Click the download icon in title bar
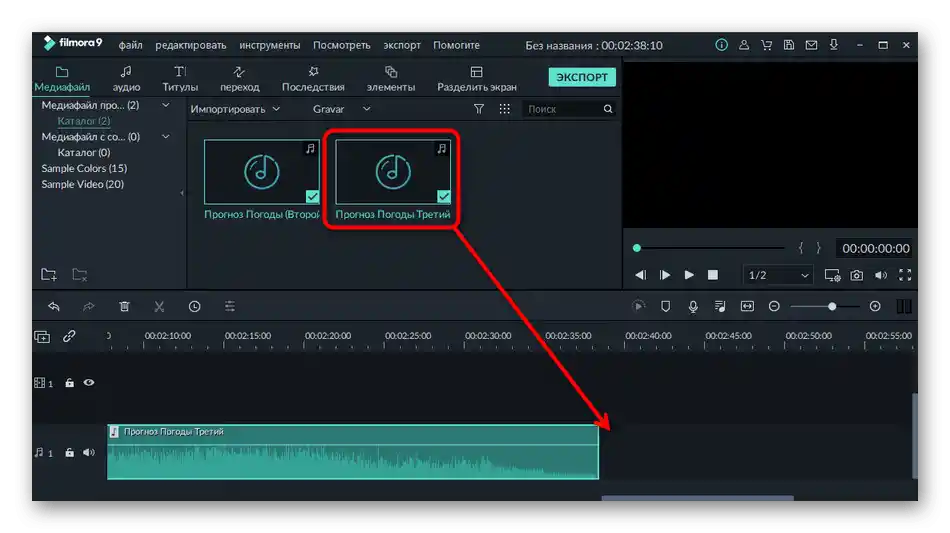This screenshot has width=950, height=533. pos(834,45)
